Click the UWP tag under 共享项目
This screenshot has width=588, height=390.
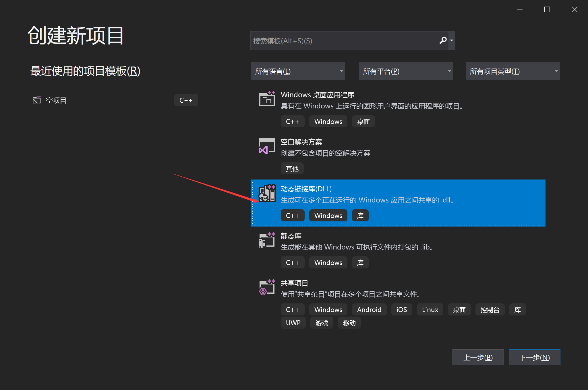pos(293,323)
